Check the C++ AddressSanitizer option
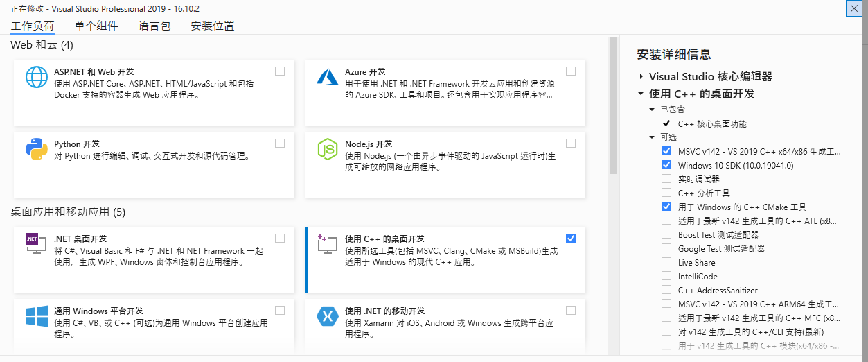The height and width of the screenshot is (362, 868). click(x=666, y=290)
